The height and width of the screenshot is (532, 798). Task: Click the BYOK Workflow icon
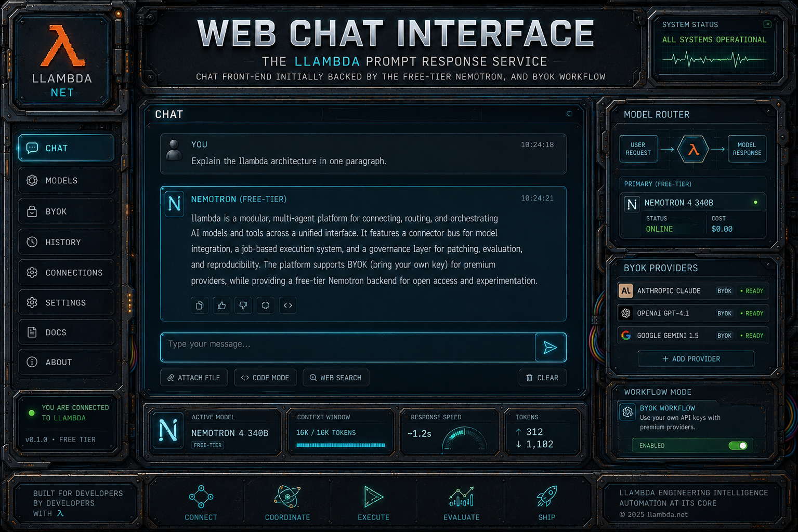627,412
